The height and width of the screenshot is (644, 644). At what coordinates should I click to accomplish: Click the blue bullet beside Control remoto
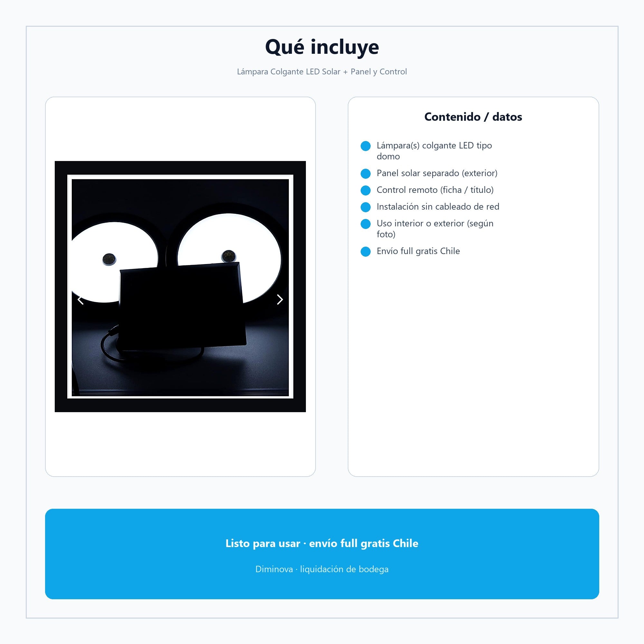[x=366, y=190]
